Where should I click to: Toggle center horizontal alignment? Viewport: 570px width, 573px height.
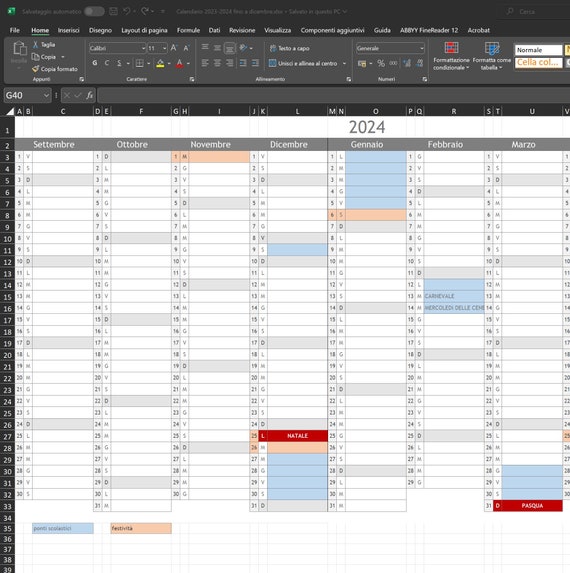point(217,63)
